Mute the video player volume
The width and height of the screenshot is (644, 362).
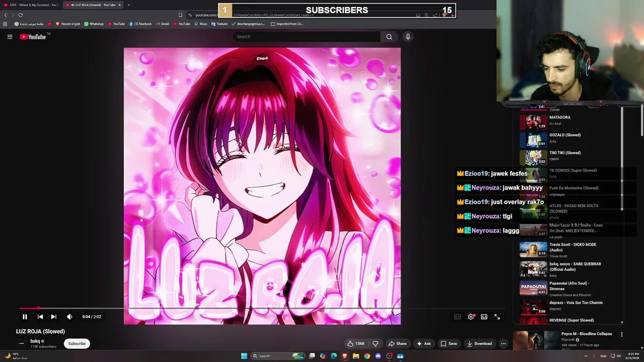[69, 317]
